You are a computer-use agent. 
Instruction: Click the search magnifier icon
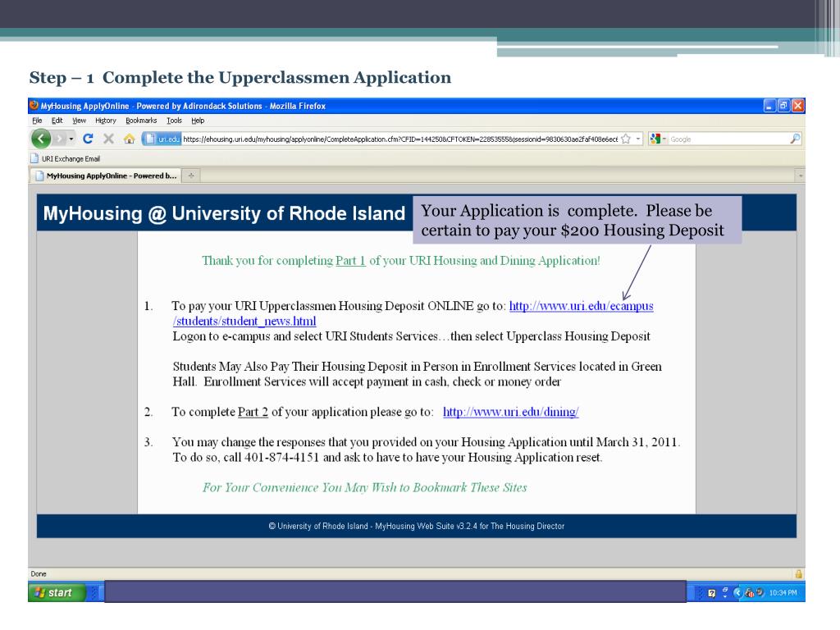click(796, 139)
